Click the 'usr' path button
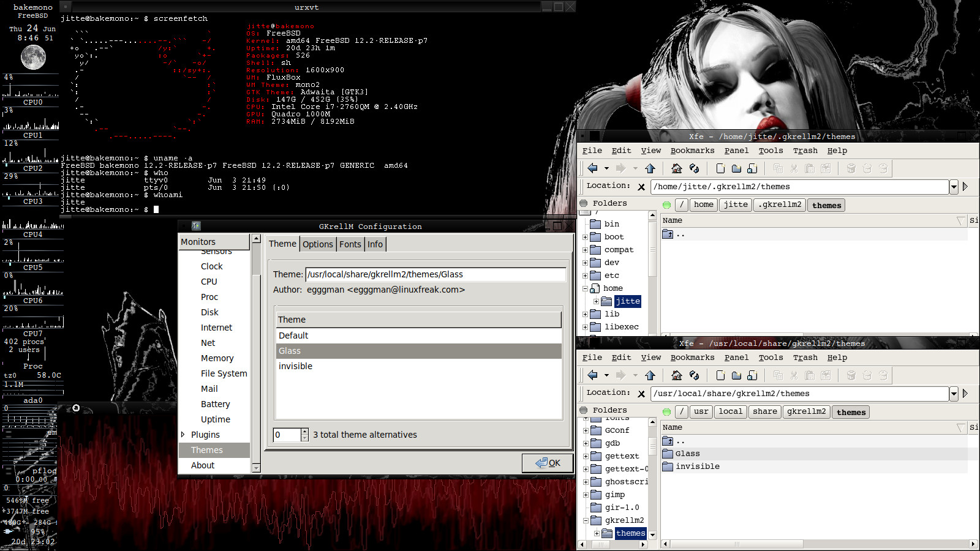980x551 pixels. (701, 412)
